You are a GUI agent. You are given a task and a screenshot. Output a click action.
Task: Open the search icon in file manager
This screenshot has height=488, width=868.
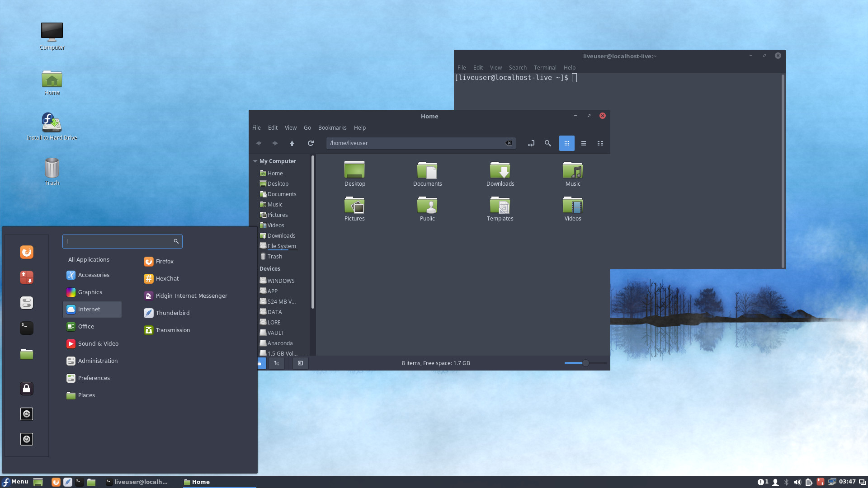pos(547,143)
